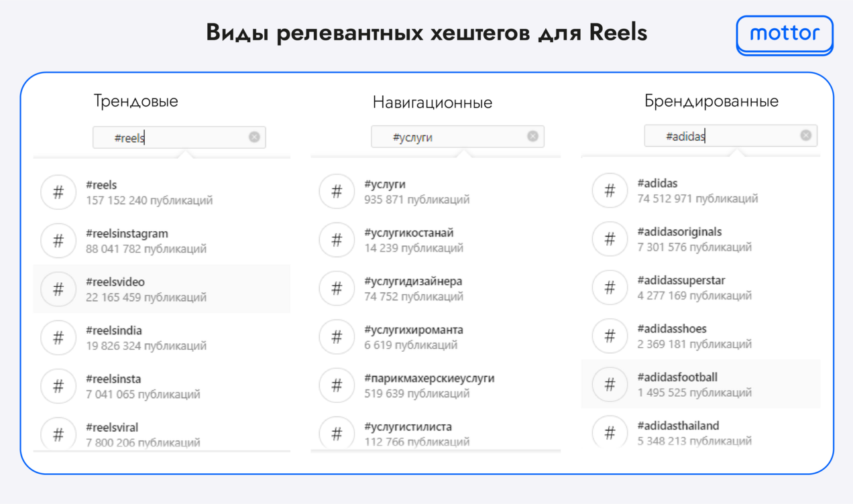The image size is (853, 504).
Task: Click the hashtag icon next to #парикмахерскиеуслуги
Action: click(x=337, y=385)
